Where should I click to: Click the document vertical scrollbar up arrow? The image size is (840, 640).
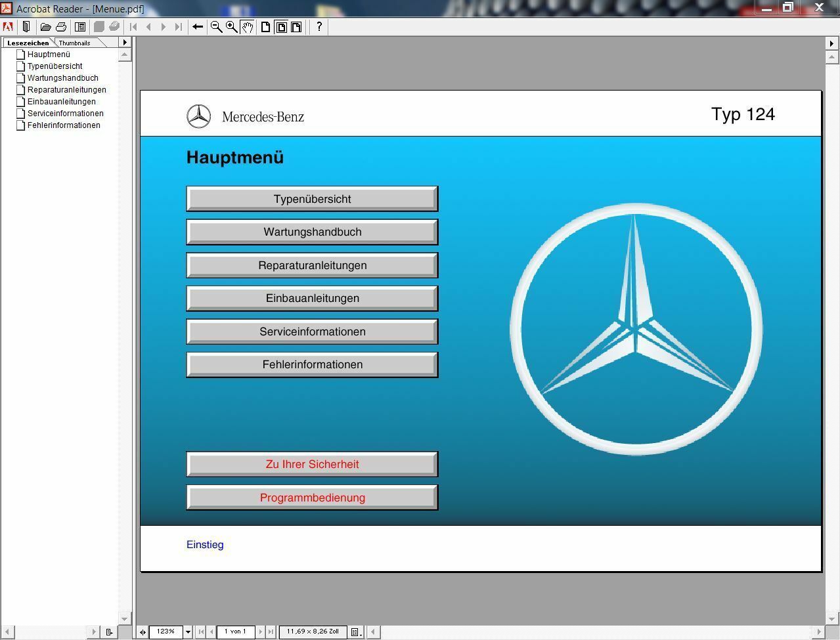coord(832,57)
